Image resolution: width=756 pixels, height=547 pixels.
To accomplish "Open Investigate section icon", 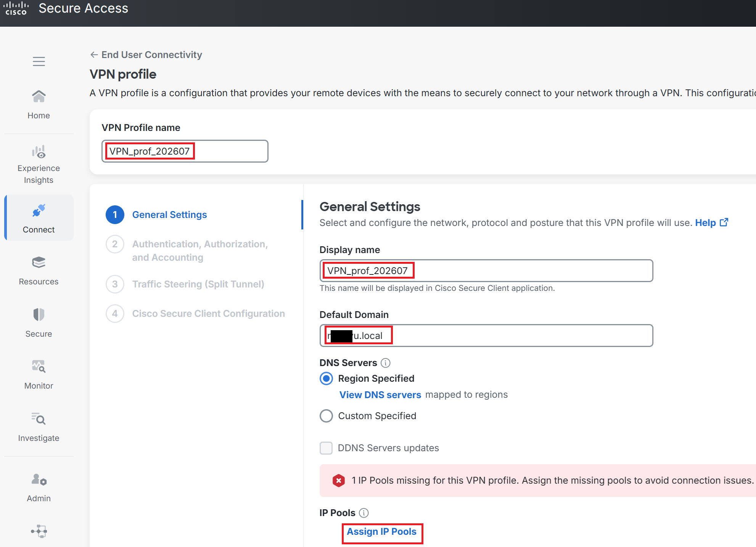I will click(39, 419).
